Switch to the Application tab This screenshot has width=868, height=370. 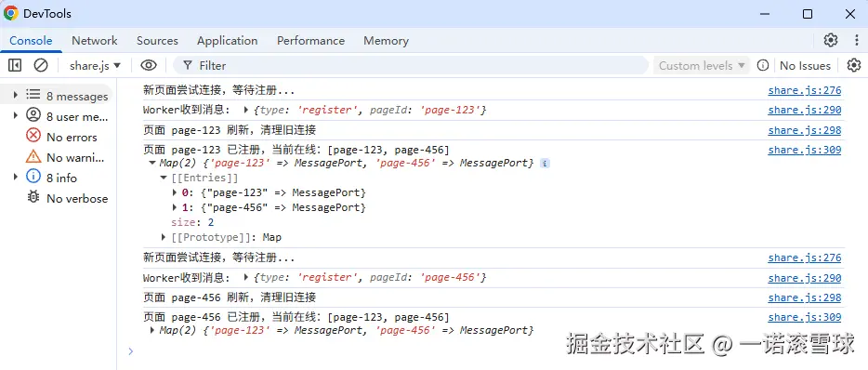227,40
